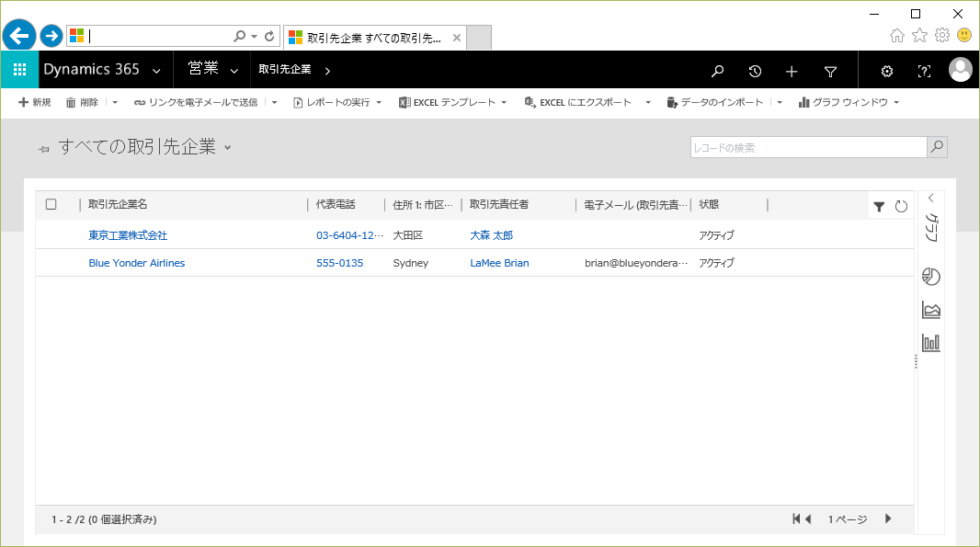Click the 03-6404 phone number link
This screenshot has width=980, height=547.
click(349, 235)
